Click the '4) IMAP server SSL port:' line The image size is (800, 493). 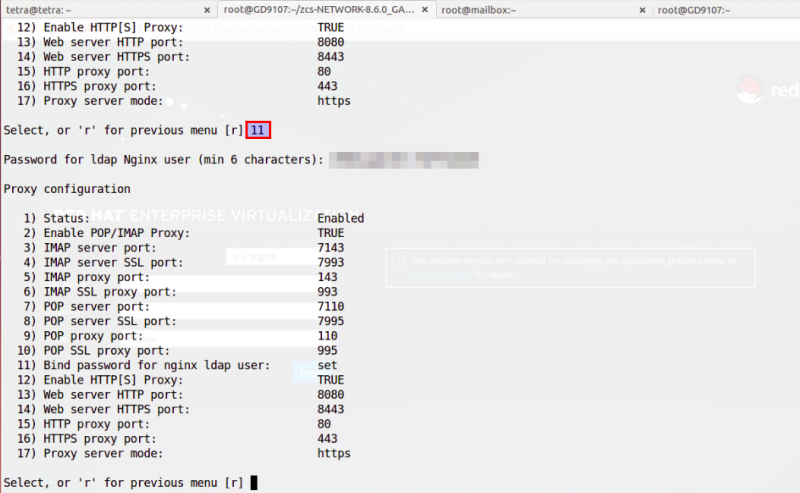[103, 262]
